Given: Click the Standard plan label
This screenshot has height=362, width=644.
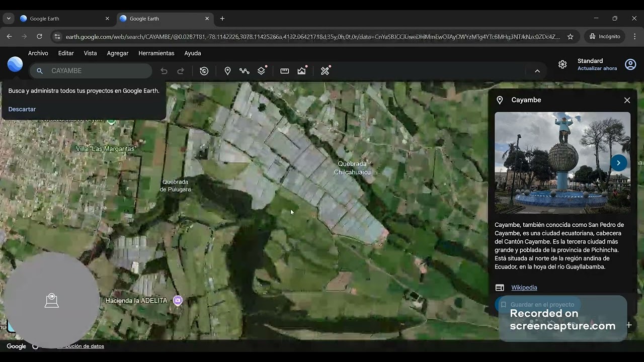Looking at the screenshot, I should coord(590,61).
